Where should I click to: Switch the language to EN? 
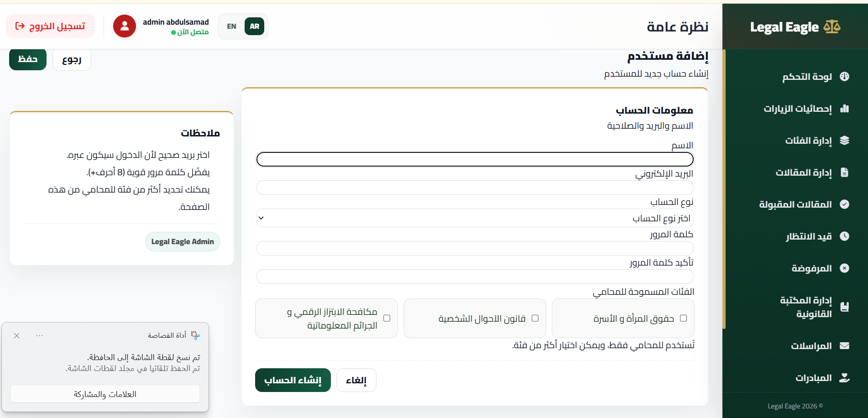click(231, 26)
